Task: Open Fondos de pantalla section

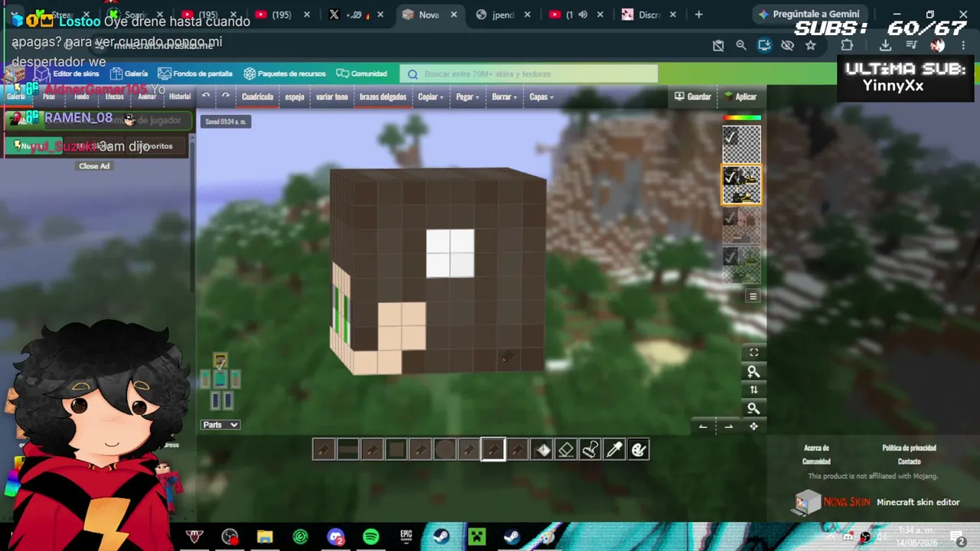Action: click(195, 73)
